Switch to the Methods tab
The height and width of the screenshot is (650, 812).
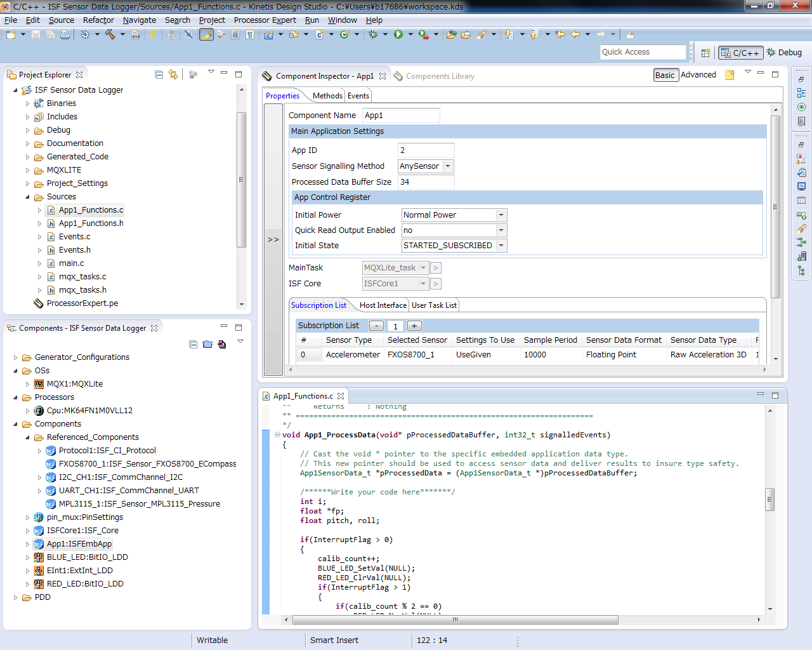click(x=327, y=96)
